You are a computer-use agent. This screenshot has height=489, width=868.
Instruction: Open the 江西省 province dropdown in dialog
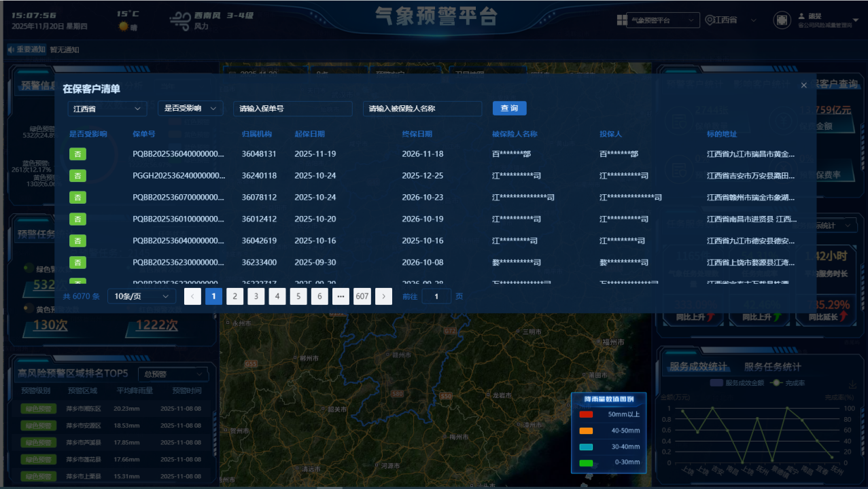[107, 109]
